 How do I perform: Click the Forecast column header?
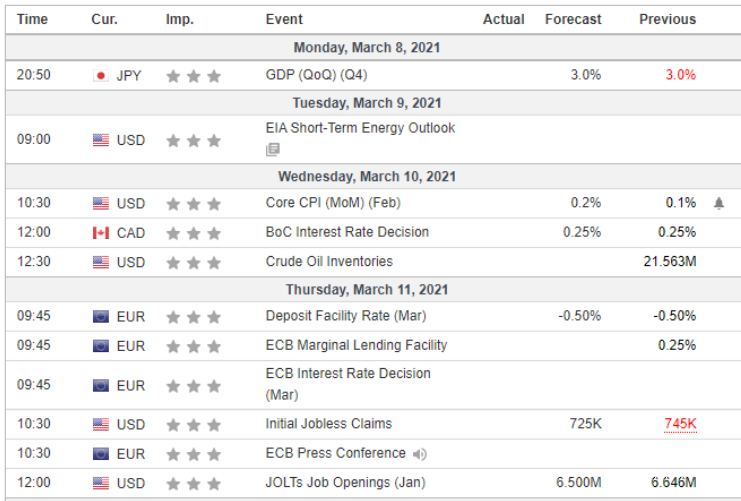[573, 19]
